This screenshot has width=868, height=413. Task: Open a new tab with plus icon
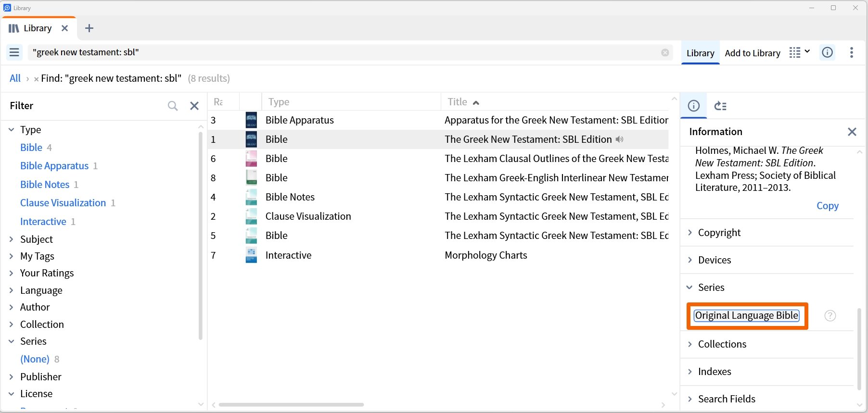point(89,28)
